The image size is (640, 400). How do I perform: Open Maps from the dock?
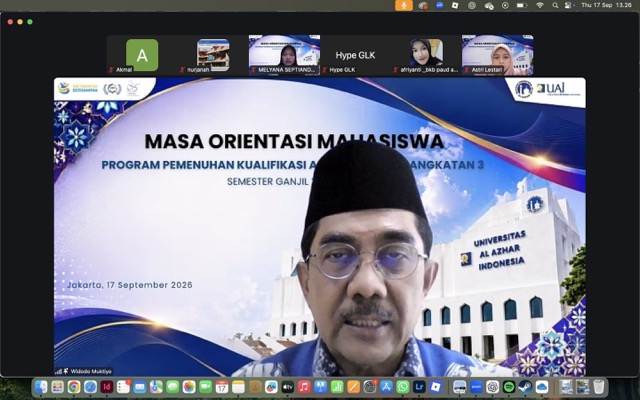[156, 387]
